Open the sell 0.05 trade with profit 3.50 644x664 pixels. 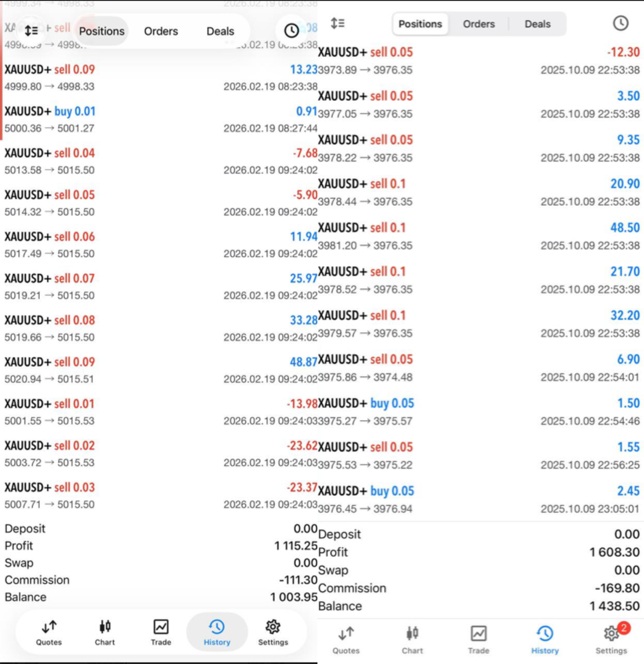click(x=479, y=105)
